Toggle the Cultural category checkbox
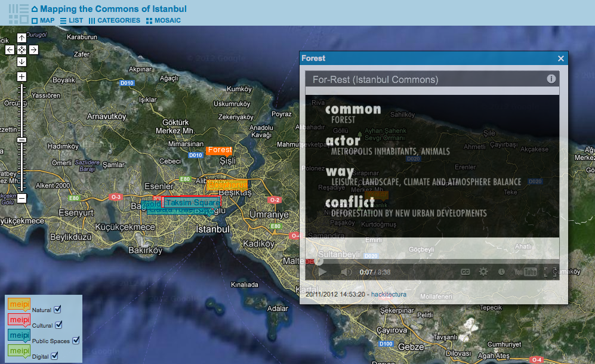The width and height of the screenshot is (595, 364). pos(59,325)
